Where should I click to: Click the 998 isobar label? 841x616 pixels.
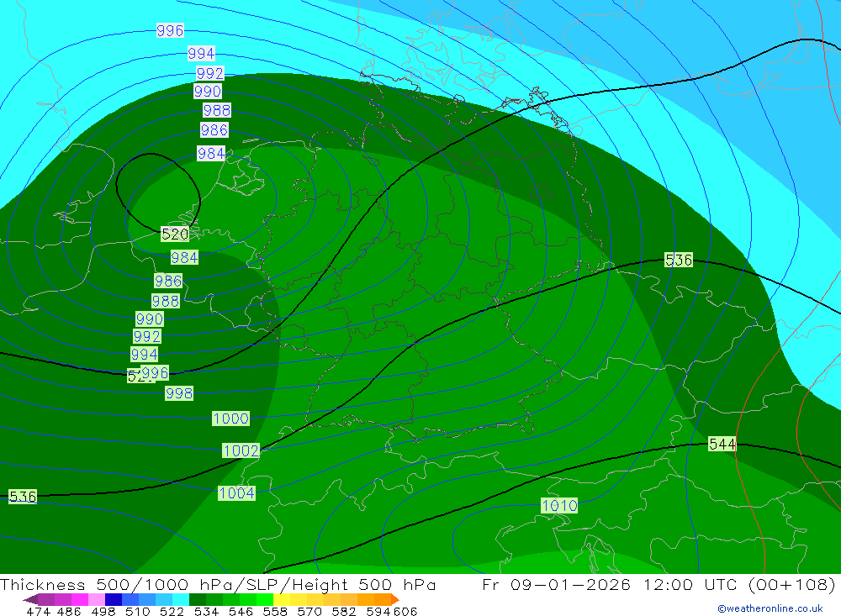179,393
